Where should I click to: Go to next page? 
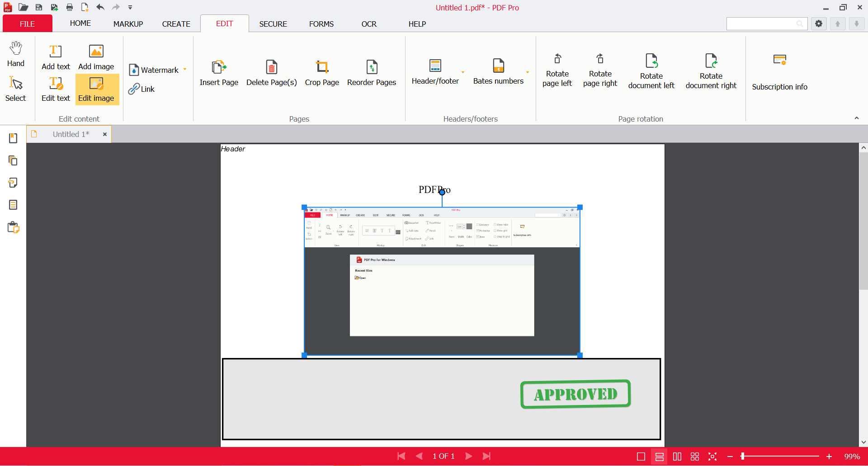(469, 457)
